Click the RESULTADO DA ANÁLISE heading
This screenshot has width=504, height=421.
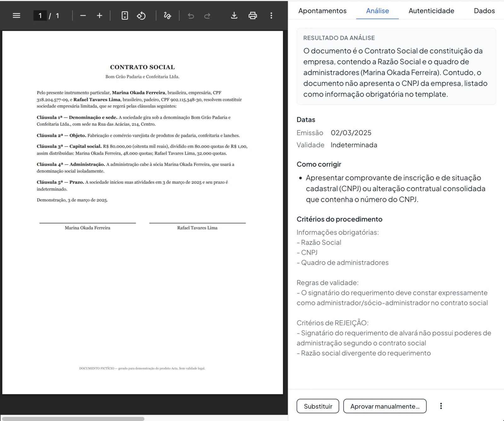click(x=339, y=38)
